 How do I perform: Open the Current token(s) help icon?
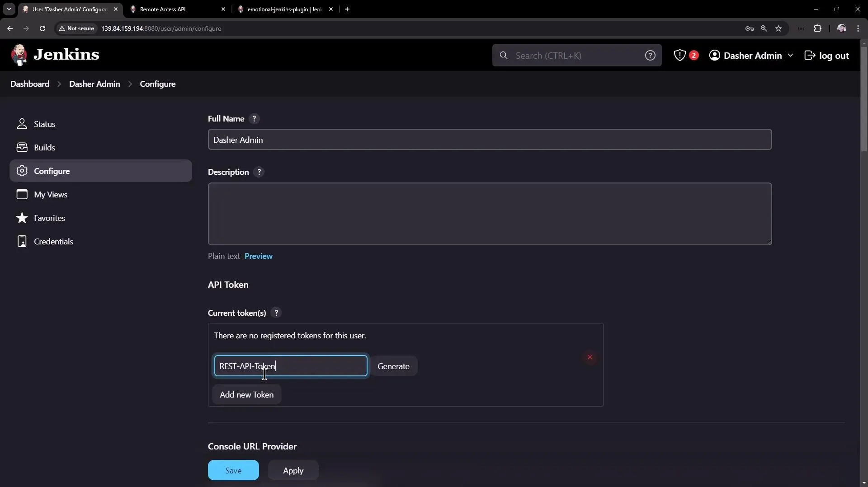tap(276, 313)
